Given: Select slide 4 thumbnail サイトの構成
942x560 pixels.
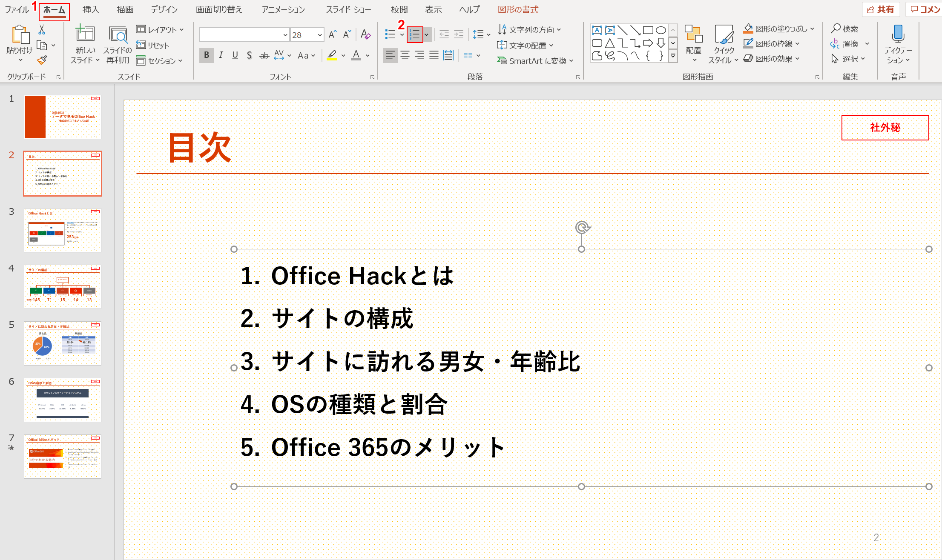Looking at the screenshot, I should pos(63,287).
